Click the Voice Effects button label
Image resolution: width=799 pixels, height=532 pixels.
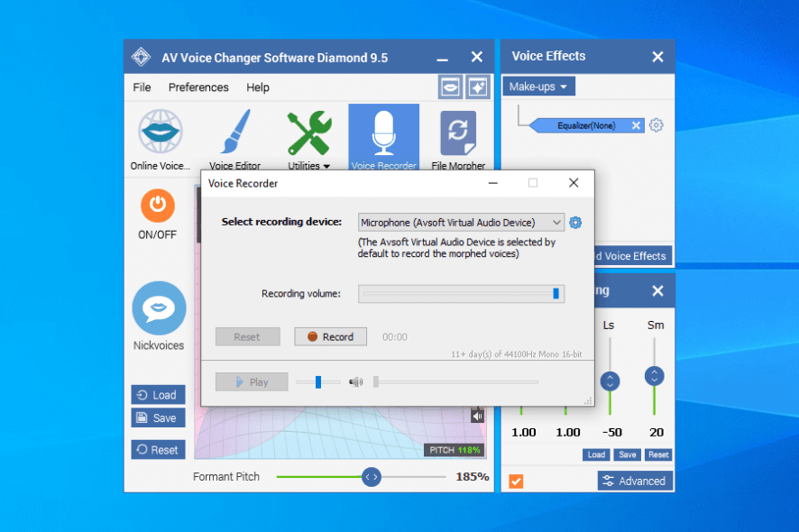pos(633,256)
